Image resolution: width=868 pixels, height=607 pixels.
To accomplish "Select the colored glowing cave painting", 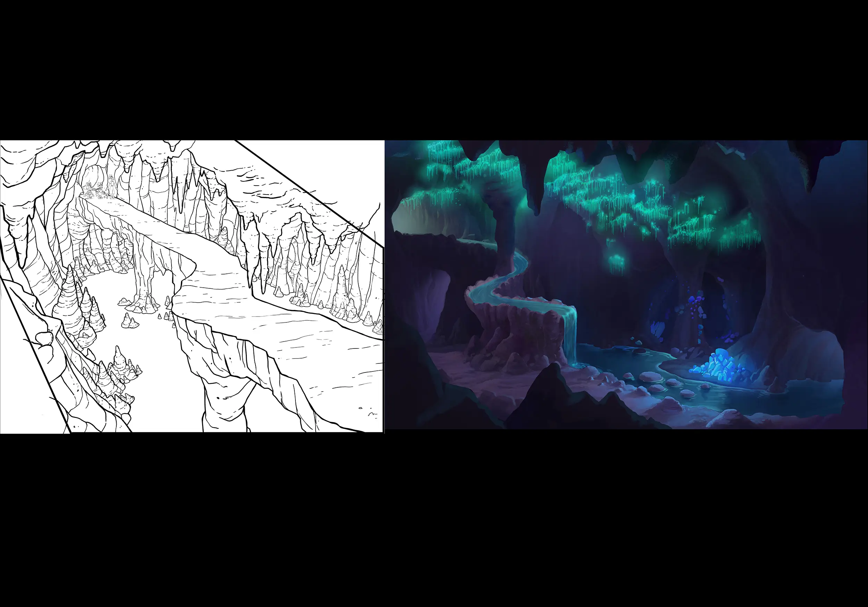I will 626,285.
